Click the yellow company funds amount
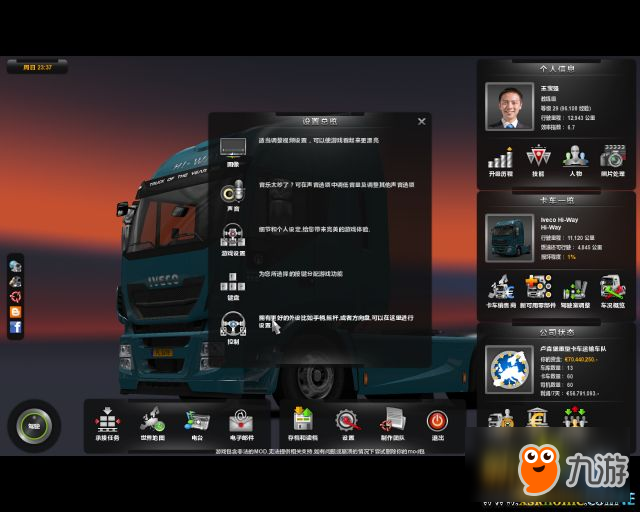The height and width of the screenshot is (512, 640). 581,360
